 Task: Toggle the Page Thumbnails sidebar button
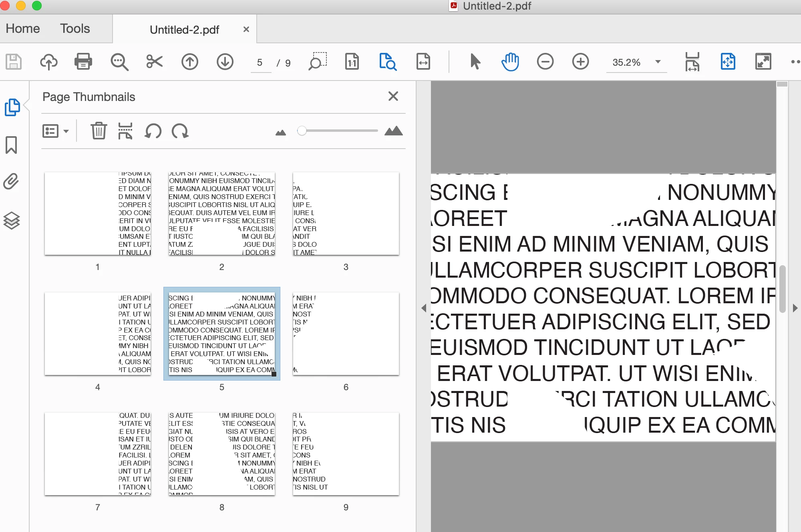[12, 107]
